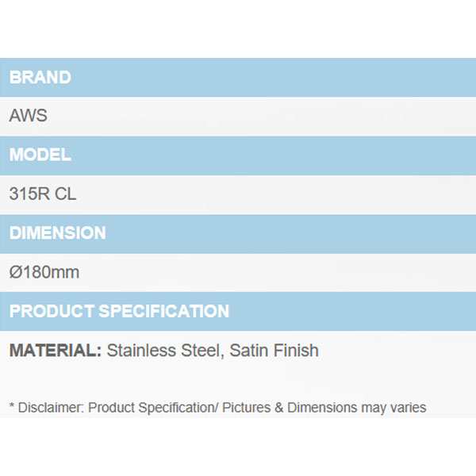Click the word SPECIFICATION in the header
Viewport: 476px width, 476px height.
pyautogui.click(x=161, y=311)
